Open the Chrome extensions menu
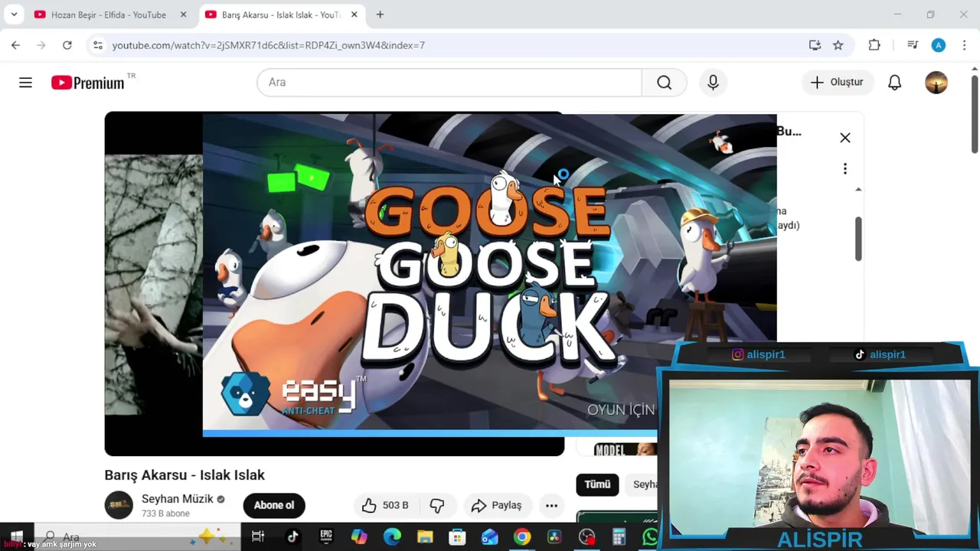 874,45
